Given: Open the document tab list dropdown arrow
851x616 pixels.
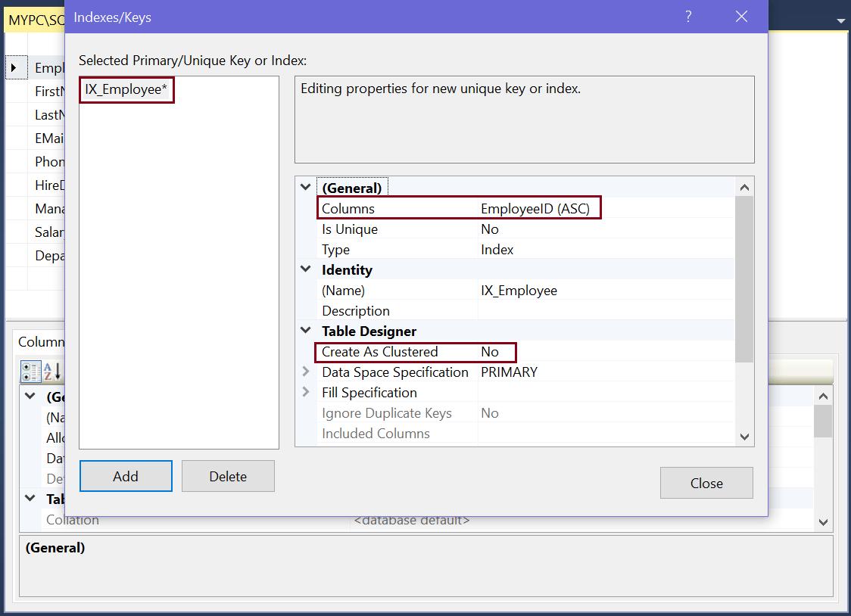Looking at the screenshot, I should [840, 21].
